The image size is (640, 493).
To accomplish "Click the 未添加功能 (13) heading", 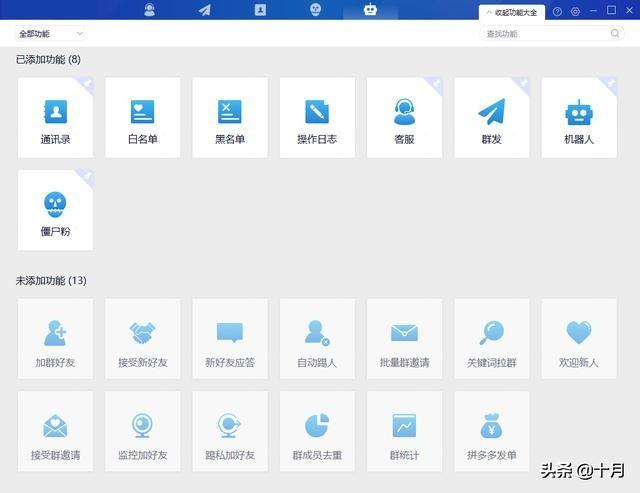I will [x=51, y=281].
